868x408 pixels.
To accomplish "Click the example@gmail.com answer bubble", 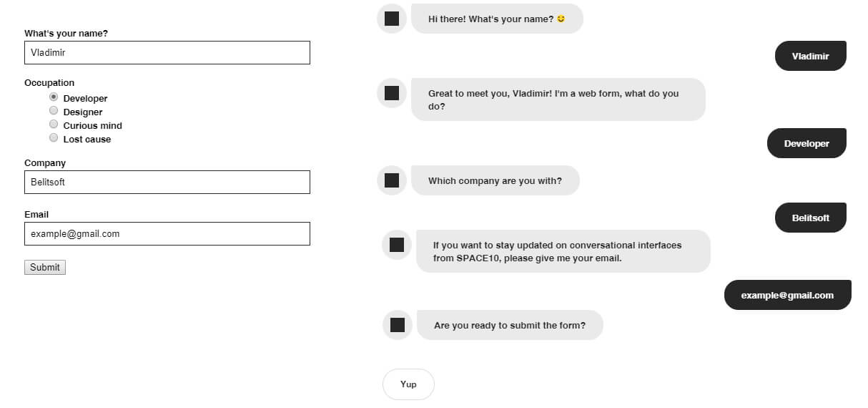I will (788, 295).
